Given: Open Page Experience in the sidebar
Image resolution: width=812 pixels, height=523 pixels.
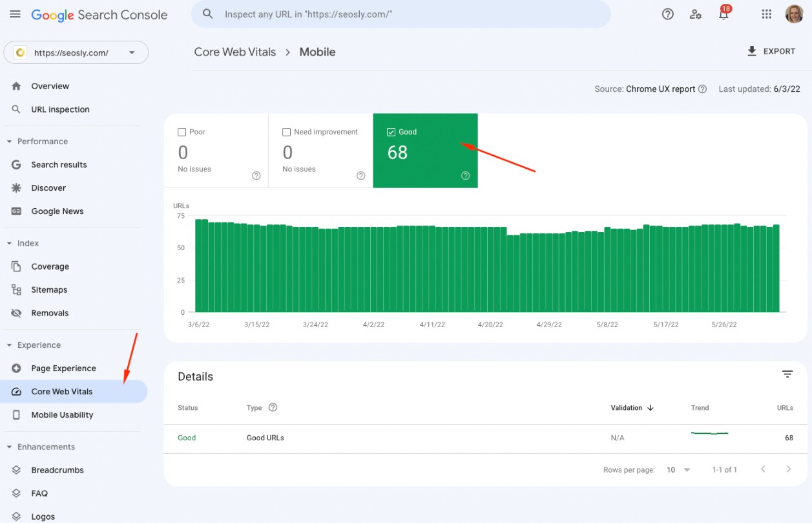Looking at the screenshot, I should (x=63, y=368).
